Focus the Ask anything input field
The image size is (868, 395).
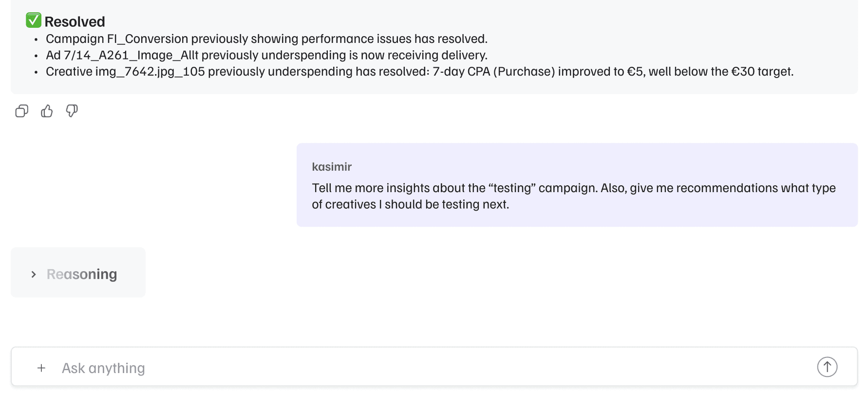coord(429,368)
